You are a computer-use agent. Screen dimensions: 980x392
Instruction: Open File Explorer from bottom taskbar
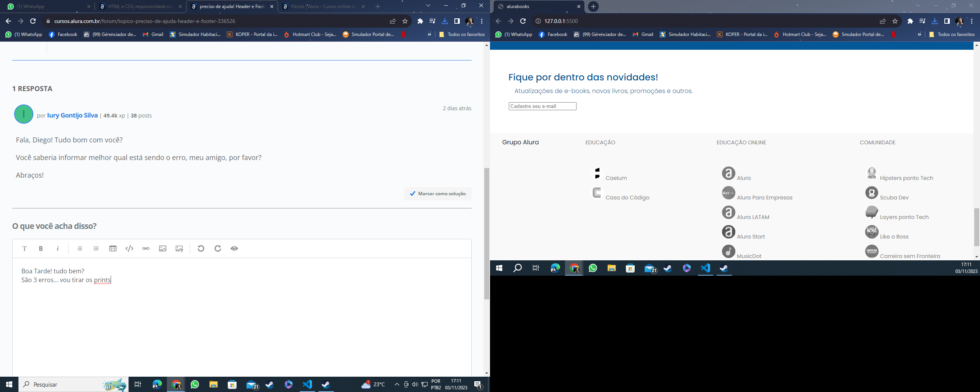(x=213, y=384)
